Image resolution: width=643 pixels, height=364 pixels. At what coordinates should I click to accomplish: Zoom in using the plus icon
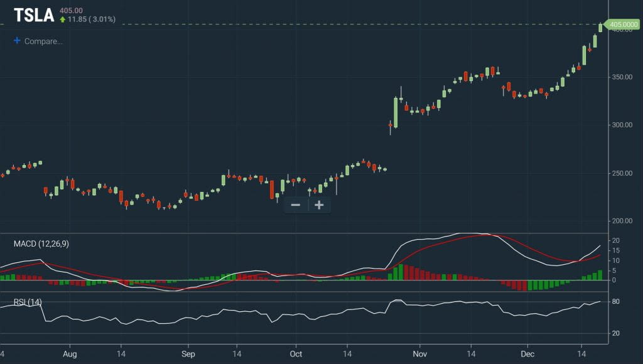(x=319, y=205)
